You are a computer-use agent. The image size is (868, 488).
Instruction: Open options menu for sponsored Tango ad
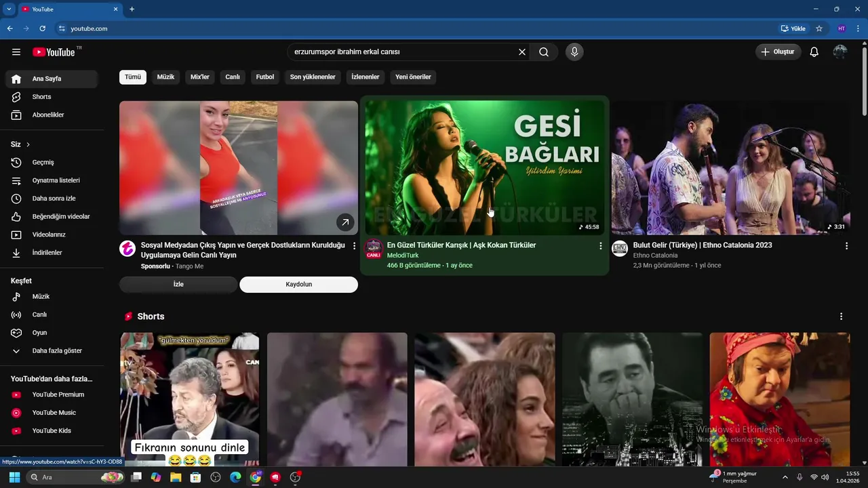click(x=354, y=246)
